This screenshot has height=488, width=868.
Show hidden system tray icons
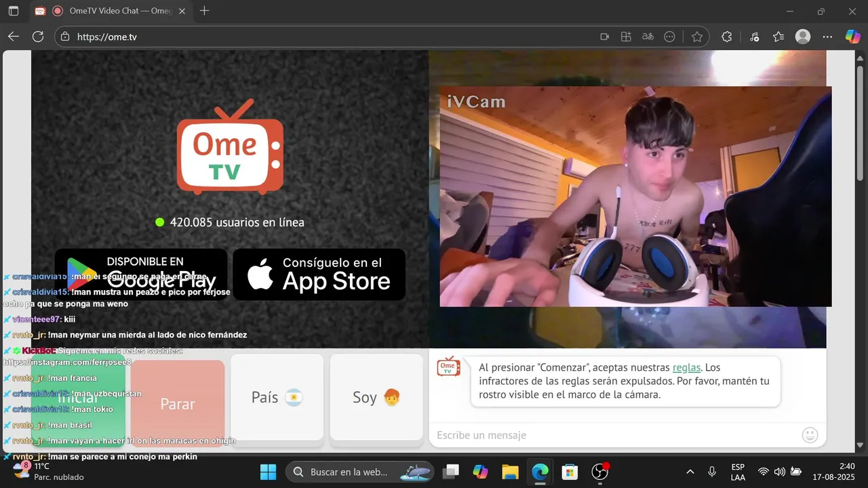[x=690, y=472]
